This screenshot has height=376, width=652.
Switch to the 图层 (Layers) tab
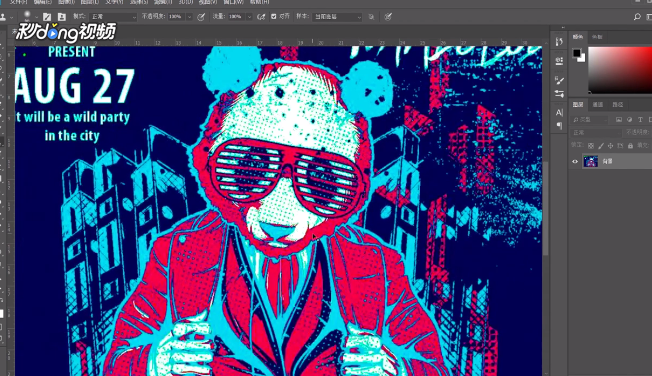pyautogui.click(x=578, y=104)
